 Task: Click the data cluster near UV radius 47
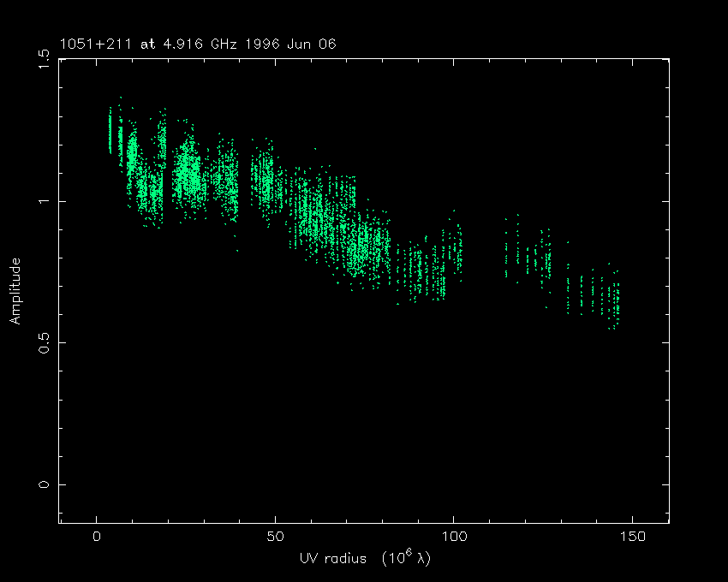[x=266, y=180]
